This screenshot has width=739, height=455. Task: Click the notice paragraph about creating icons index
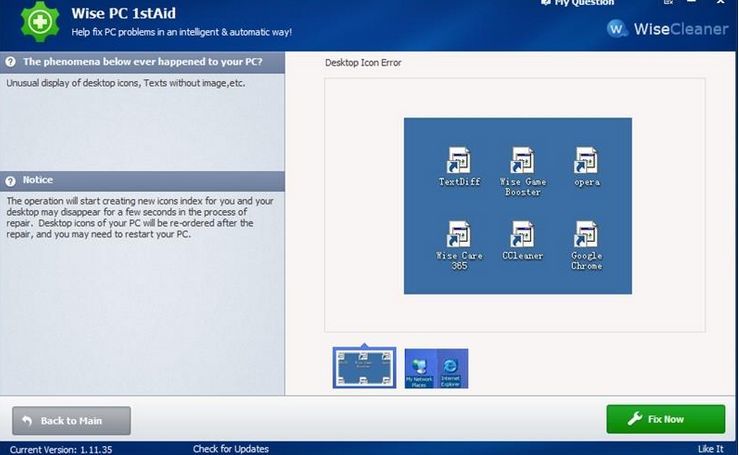pyautogui.click(x=140, y=217)
